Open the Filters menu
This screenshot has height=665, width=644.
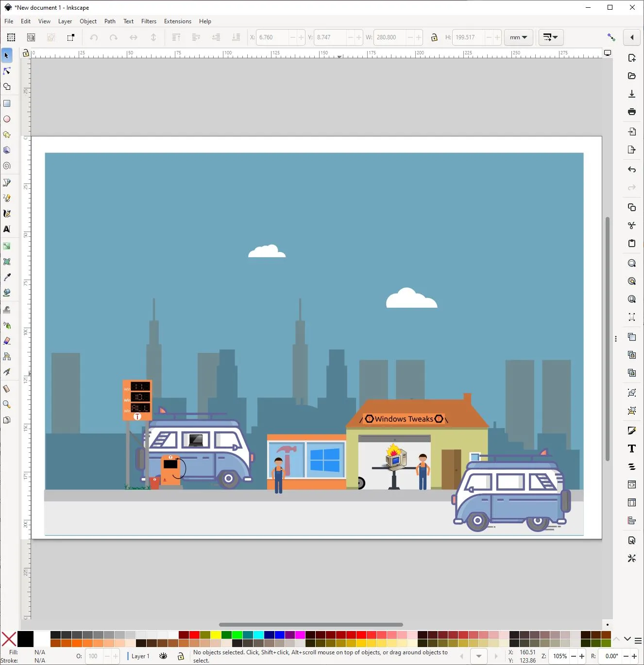[x=149, y=21]
